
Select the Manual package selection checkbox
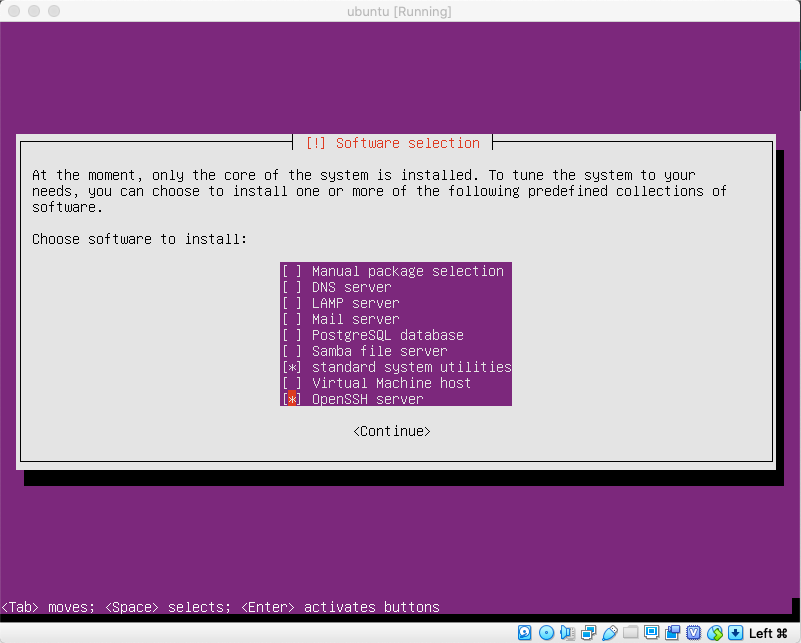coord(292,271)
